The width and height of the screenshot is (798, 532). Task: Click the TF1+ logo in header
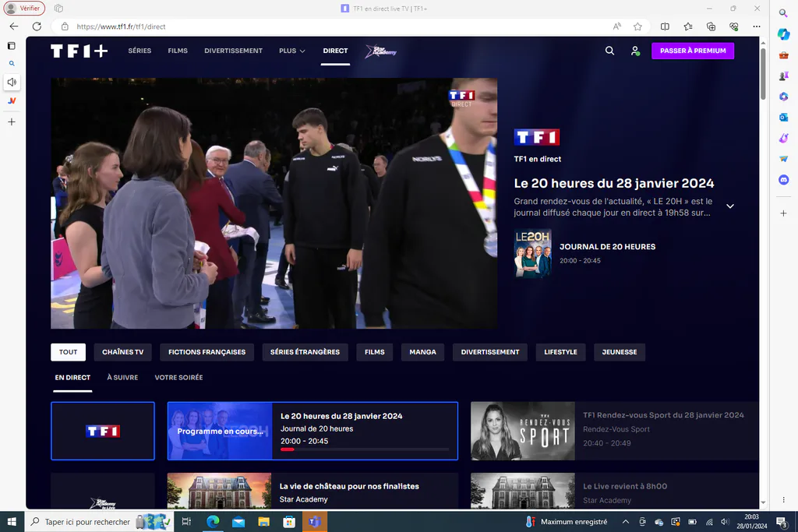pyautogui.click(x=79, y=51)
